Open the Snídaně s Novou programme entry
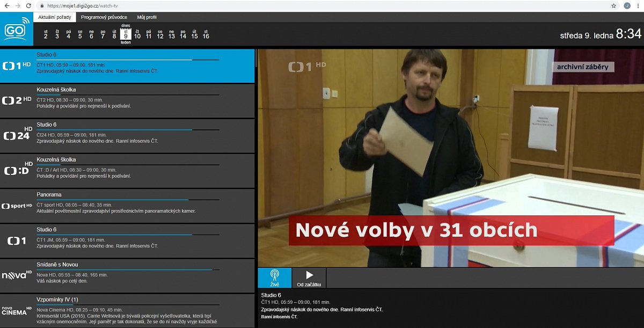Viewport: 644px width, 328px height. pyautogui.click(x=57, y=265)
